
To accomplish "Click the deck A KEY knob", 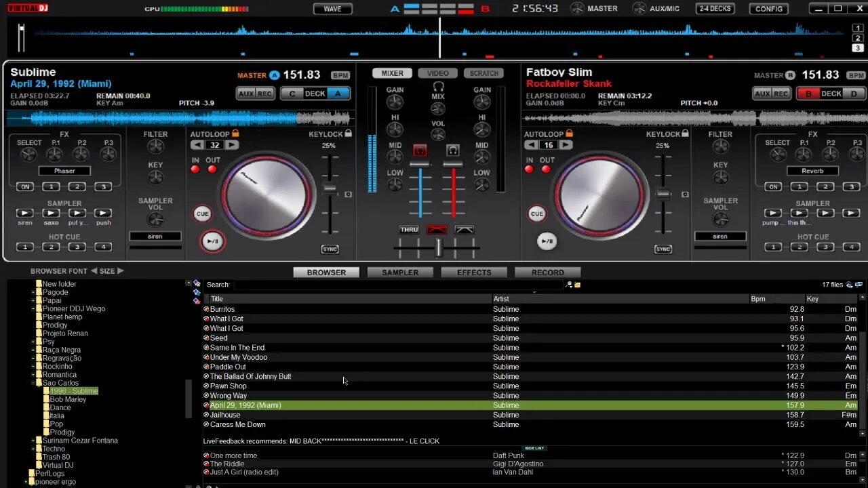I will [155, 178].
